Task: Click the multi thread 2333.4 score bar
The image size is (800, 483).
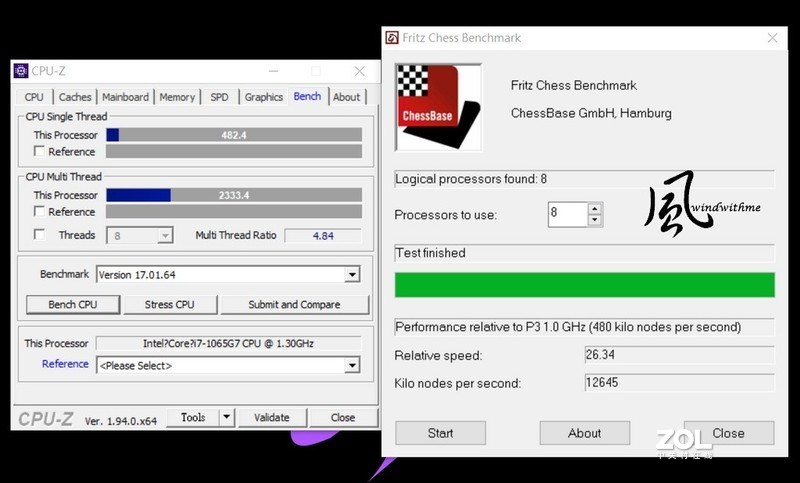Action: (x=234, y=195)
